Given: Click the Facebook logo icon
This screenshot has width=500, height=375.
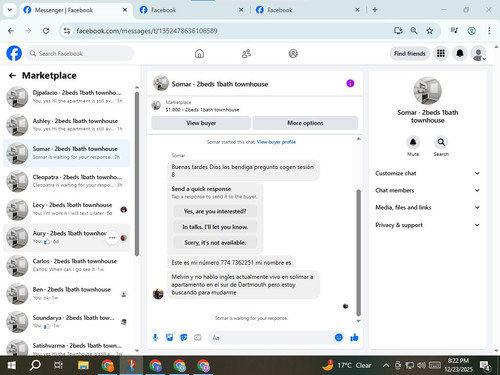Looking at the screenshot, I should (x=14, y=53).
